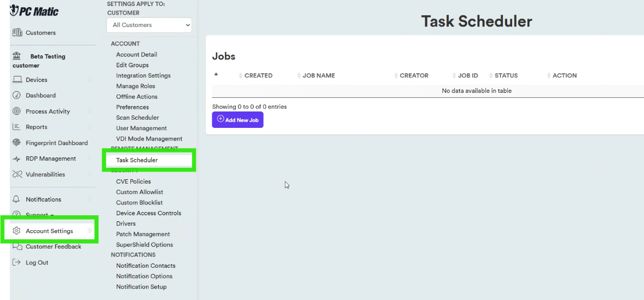Sort jobs by CREATOR column
Viewport: 644px width, 300px height.
[414, 75]
